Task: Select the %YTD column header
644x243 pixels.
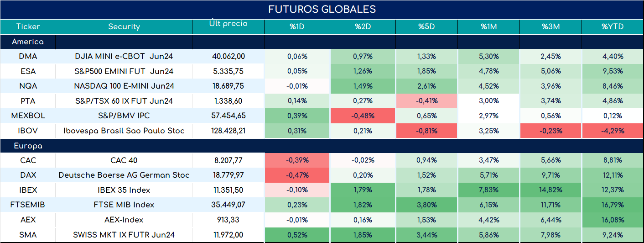Action: coord(613,26)
